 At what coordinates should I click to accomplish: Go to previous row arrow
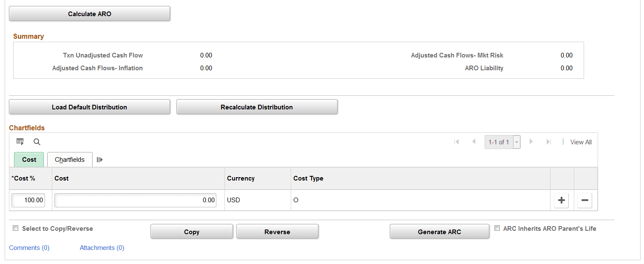[474, 142]
